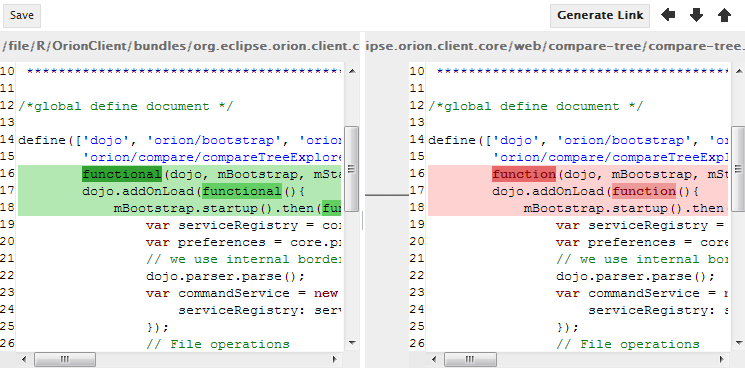
Task: Click the '// we use internal' comment in right pane
Action: pyautogui.click(x=641, y=259)
